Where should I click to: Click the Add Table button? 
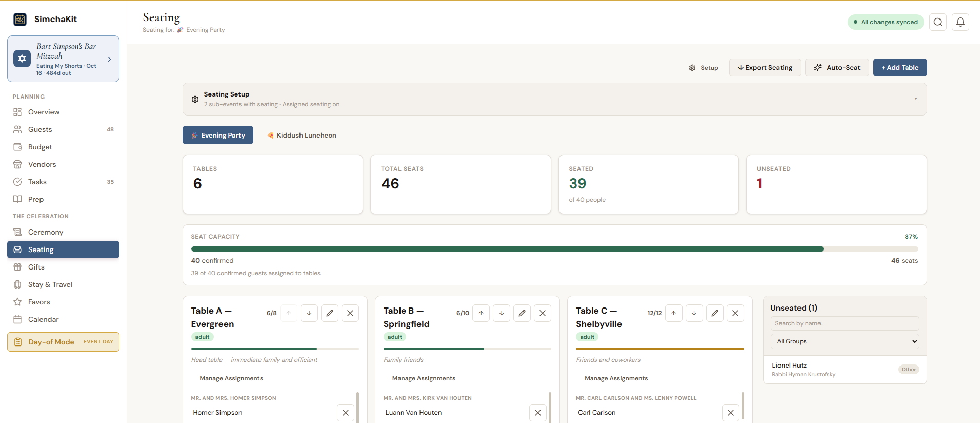click(x=900, y=68)
